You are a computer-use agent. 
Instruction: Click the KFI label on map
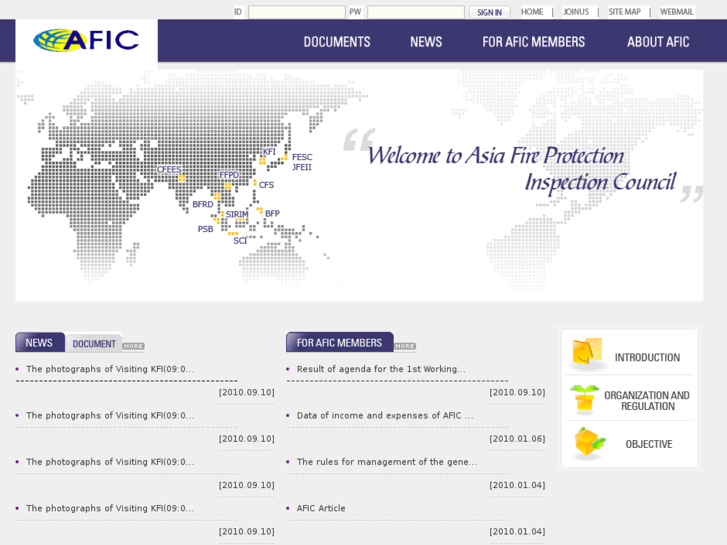(269, 152)
